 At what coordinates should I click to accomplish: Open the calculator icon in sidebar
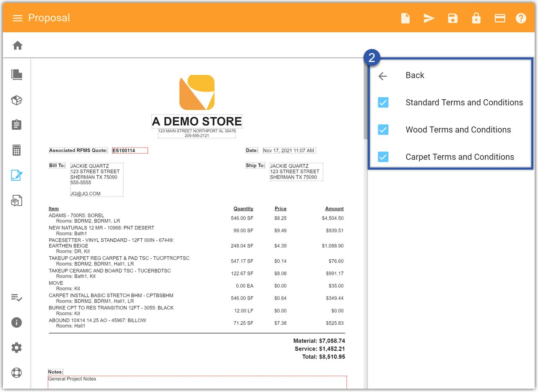click(x=16, y=150)
